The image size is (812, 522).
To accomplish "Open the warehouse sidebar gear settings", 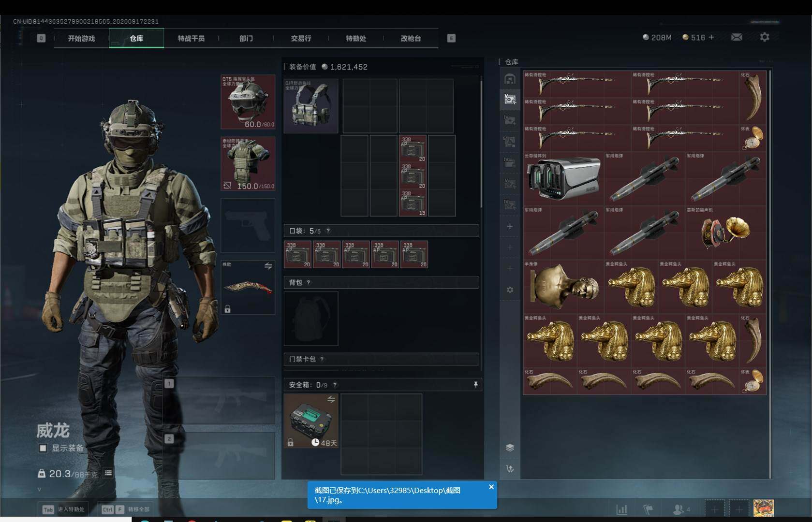I will pos(510,290).
